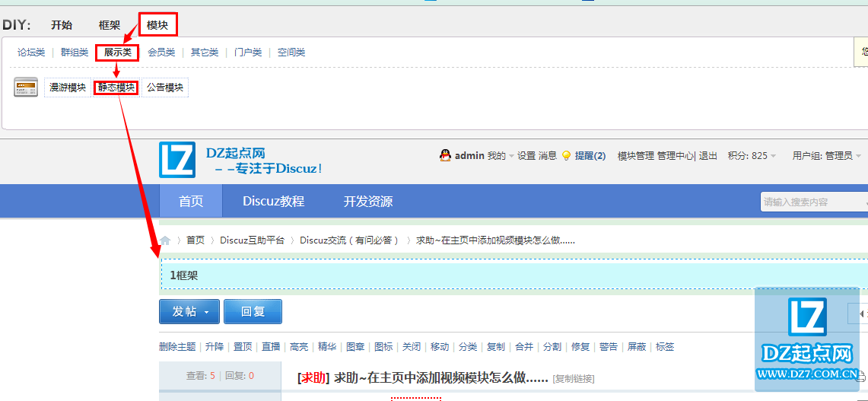This screenshot has width=868, height=401.
Task: Click the 删除主题 moderation link
Action: point(177,347)
